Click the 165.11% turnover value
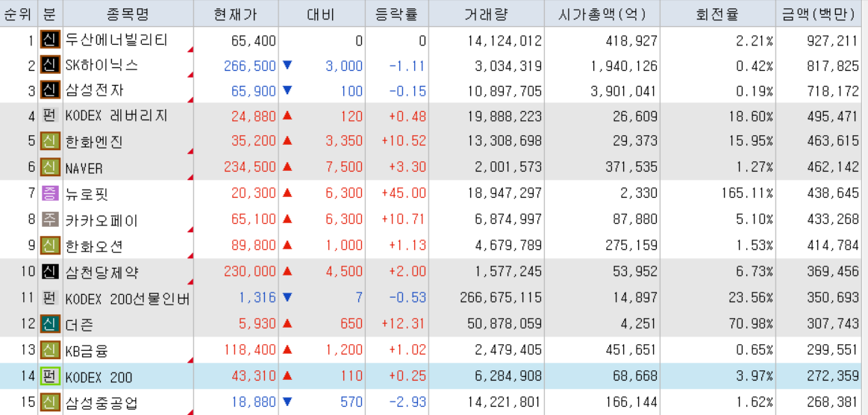This screenshot has width=868, height=415. pos(747,193)
